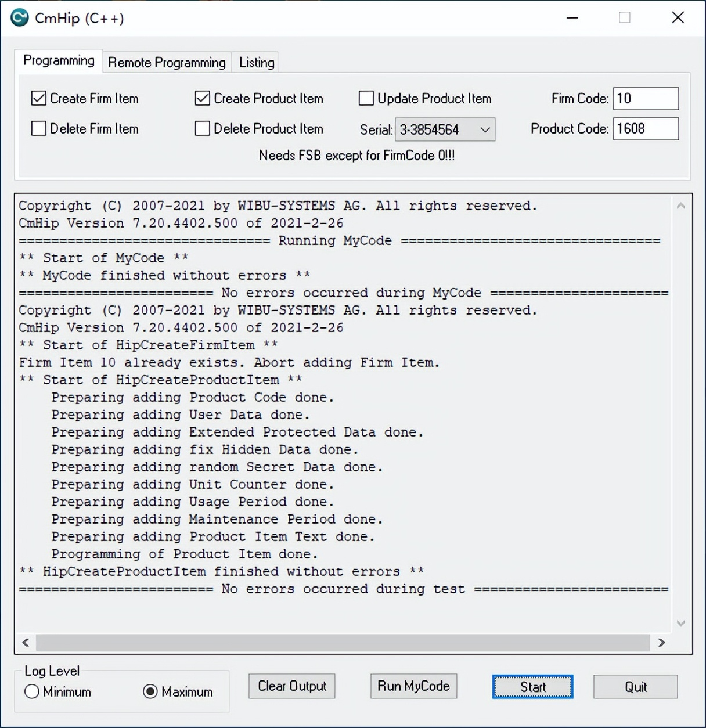The image size is (706, 728).
Task: Click the 'Programming of Product Item done.' line
Action: point(185,554)
